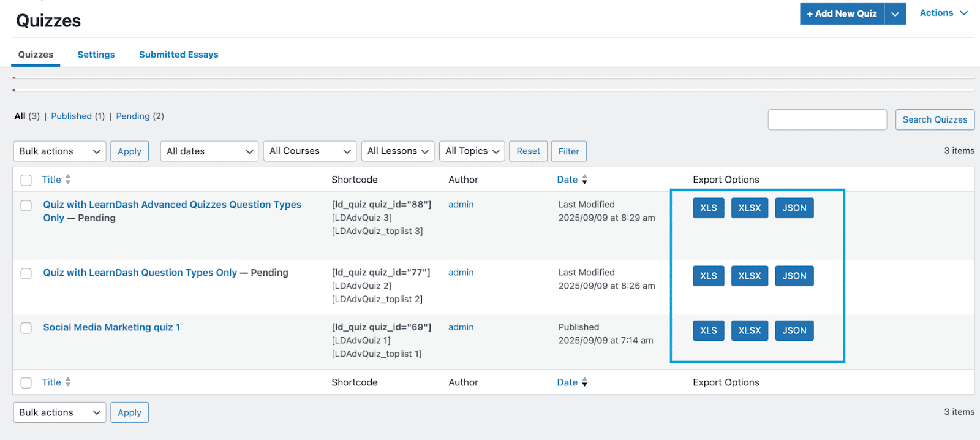Viewport: 980px width, 440px height.
Task: Click the bottom Apply button
Action: click(x=129, y=412)
